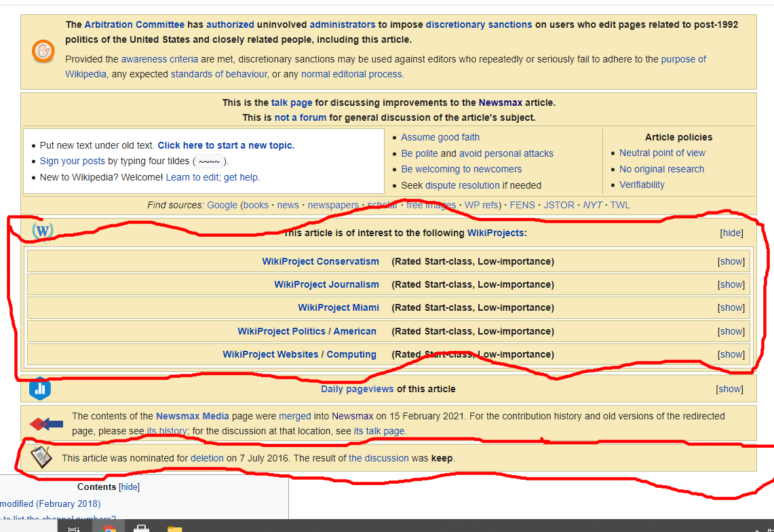The image size is (774, 532).
Task: Click the blue pageviews bar chart icon
Action: (x=40, y=389)
